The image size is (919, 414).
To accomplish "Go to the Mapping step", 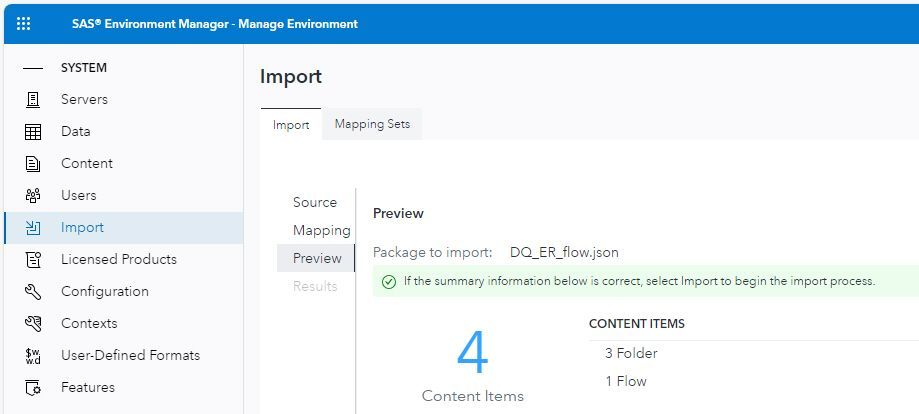I will click(321, 230).
